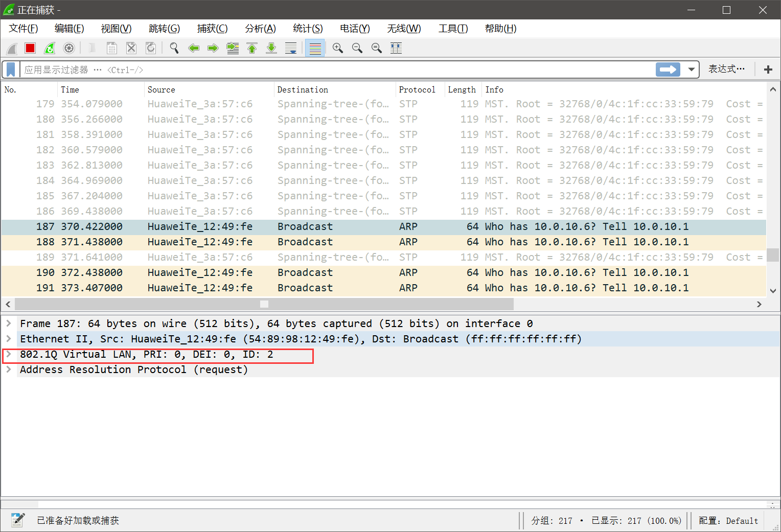Open the 视图(V) menu
This screenshot has height=532, width=781.
(117, 29)
